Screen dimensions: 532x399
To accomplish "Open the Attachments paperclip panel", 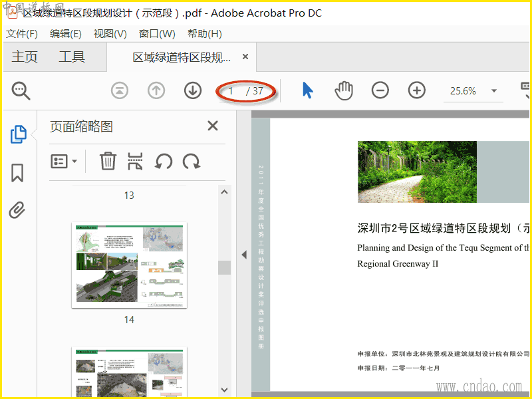I will click(17, 210).
